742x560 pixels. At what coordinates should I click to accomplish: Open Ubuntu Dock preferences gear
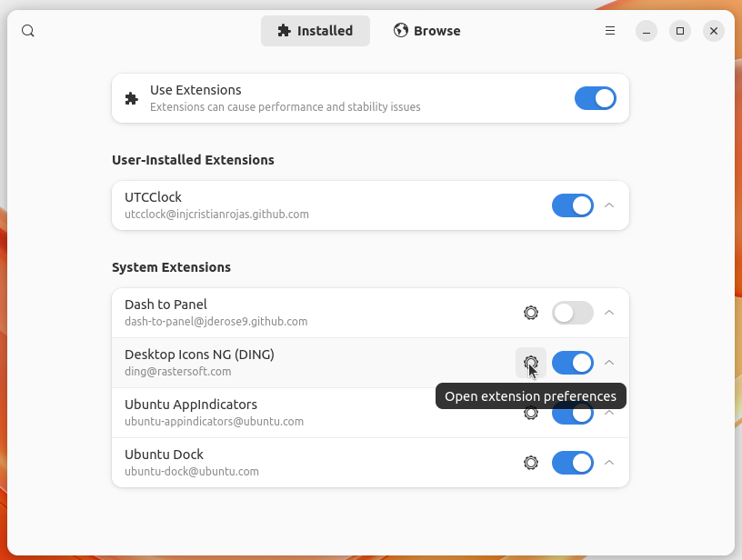click(531, 463)
